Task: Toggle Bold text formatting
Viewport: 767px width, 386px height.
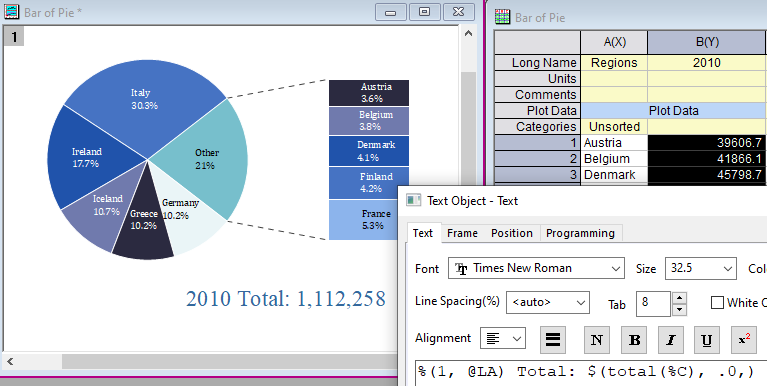Action: pos(634,340)
